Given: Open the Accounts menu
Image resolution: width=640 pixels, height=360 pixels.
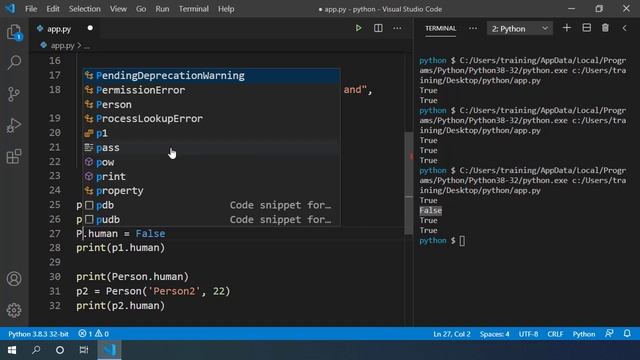Looking at the screenshot, I should coord(14,279).
